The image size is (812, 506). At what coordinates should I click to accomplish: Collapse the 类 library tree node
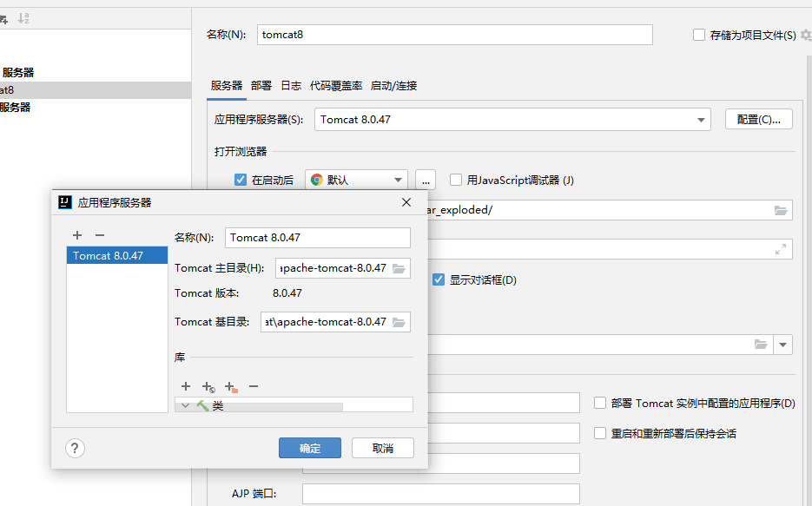click(185, 405)
